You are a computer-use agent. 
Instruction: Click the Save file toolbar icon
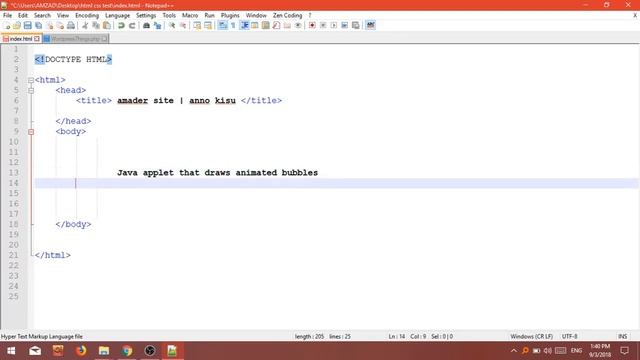pos(28,25)
